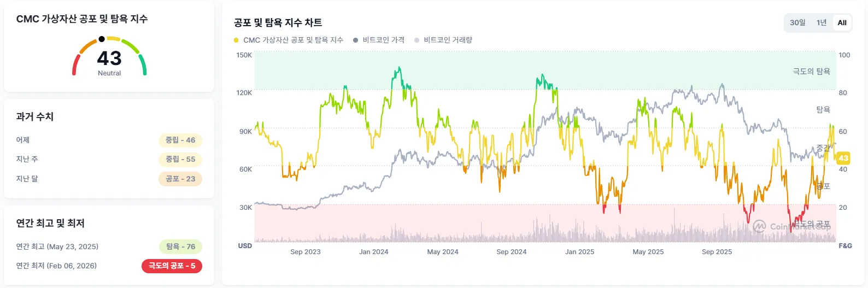Click the 연간 최저 (Feb 06, 2026) row
This screenshot has width=868, height=288.
point(56,266)
